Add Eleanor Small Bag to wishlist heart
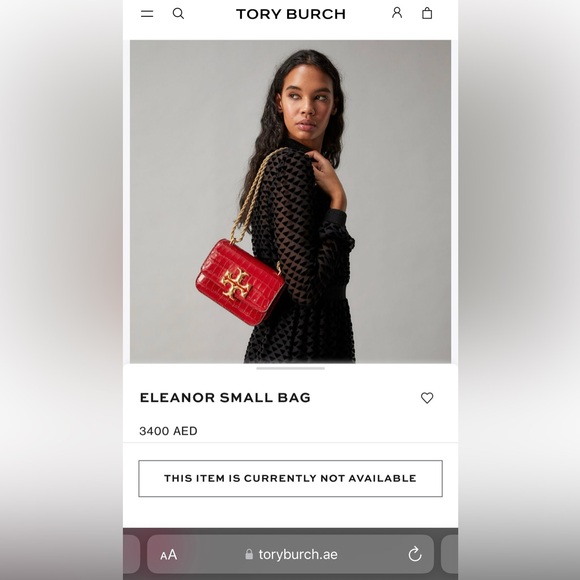The height and width of the screenshot is (580, 580). 427,398
